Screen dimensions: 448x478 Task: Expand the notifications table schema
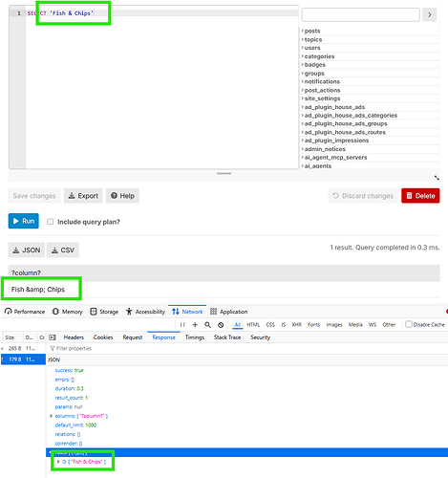coord(321,81)
